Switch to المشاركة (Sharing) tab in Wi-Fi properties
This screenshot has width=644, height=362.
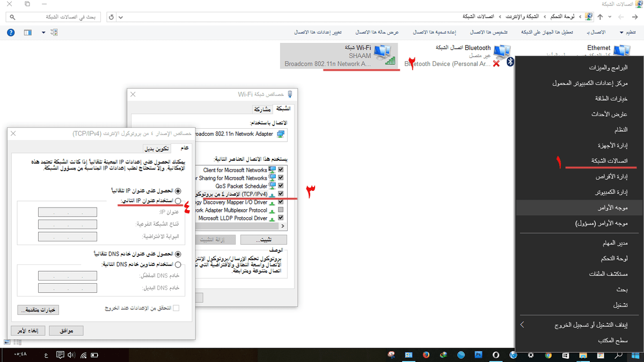click(x=262, y=109)
